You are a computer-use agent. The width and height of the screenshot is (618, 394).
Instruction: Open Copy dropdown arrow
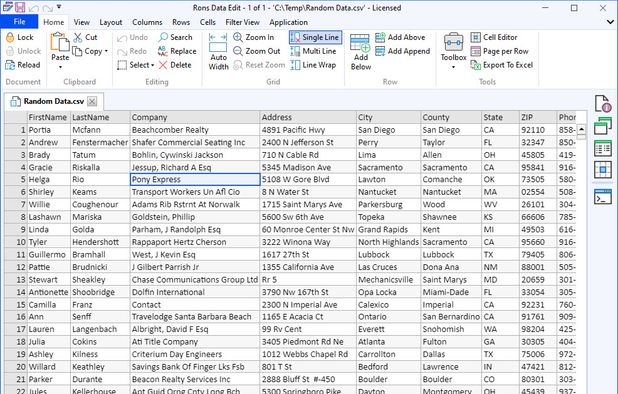106,51
